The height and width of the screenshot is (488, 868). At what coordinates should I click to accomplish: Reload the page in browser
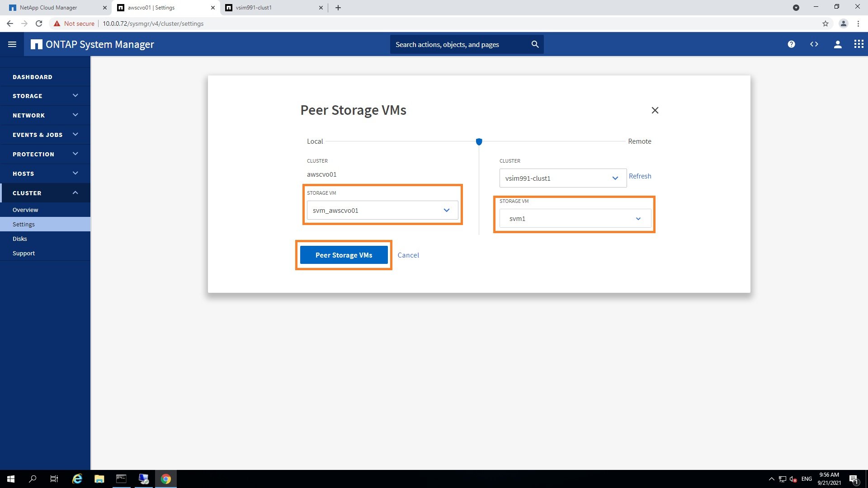(39, 23)
